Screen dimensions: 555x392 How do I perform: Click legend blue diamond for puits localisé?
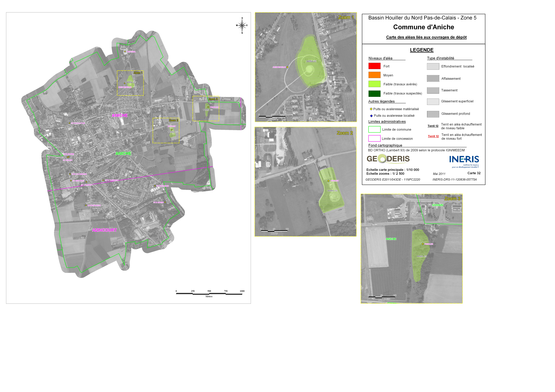coord(371,116)
